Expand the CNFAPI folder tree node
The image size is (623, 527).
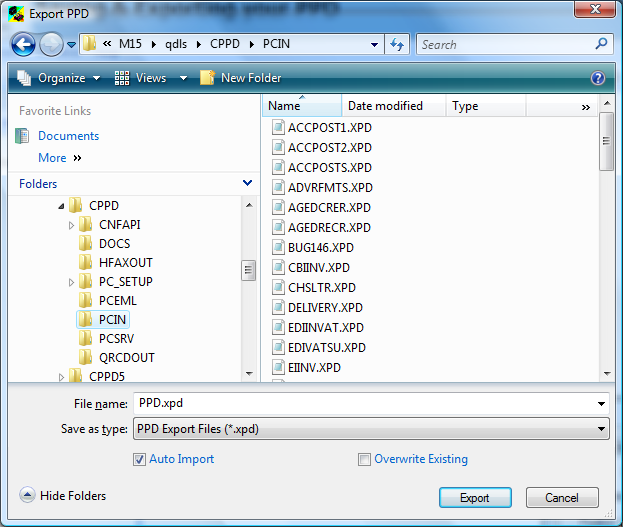pos(71,225)
